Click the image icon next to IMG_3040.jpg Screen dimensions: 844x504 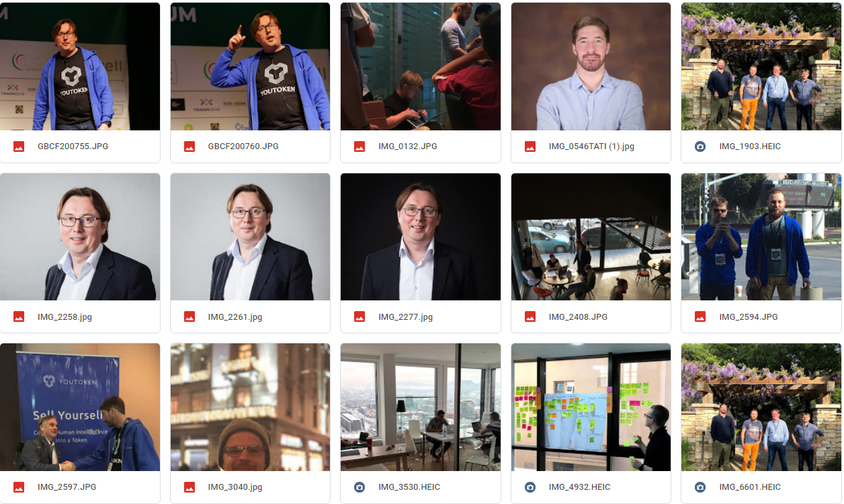[x=189, y=487]
